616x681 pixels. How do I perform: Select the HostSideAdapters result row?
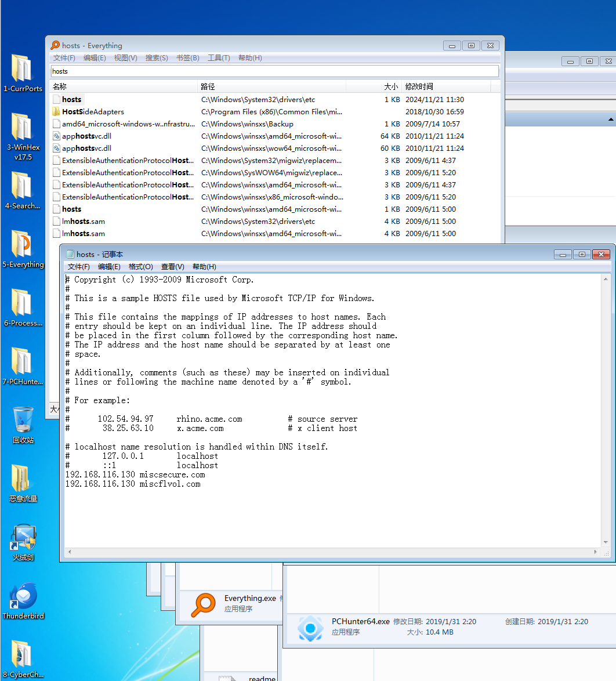coord(274,111)
